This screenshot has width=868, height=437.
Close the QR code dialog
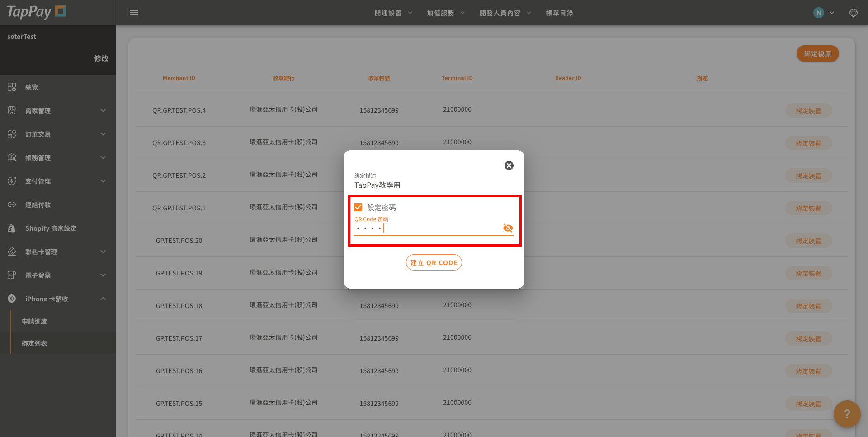pos(509,166)
